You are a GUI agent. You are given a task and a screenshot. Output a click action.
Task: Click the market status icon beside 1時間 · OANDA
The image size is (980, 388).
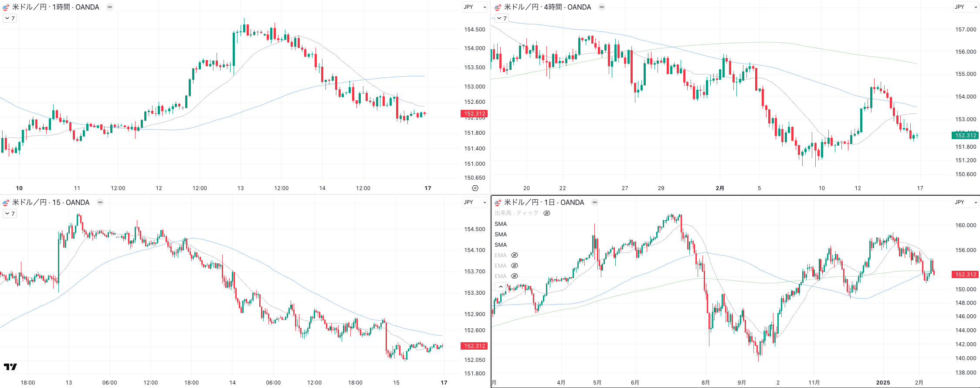pyautogui.click(x=110, y=7)
